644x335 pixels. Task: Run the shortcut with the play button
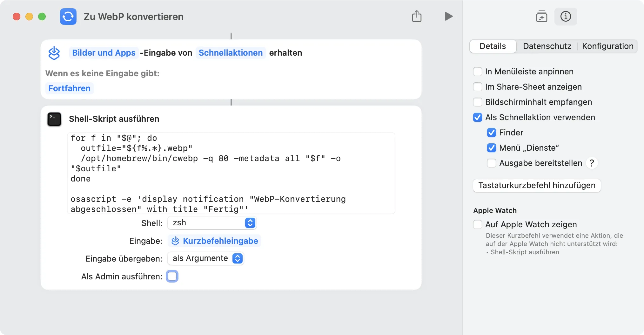[448, 16]
